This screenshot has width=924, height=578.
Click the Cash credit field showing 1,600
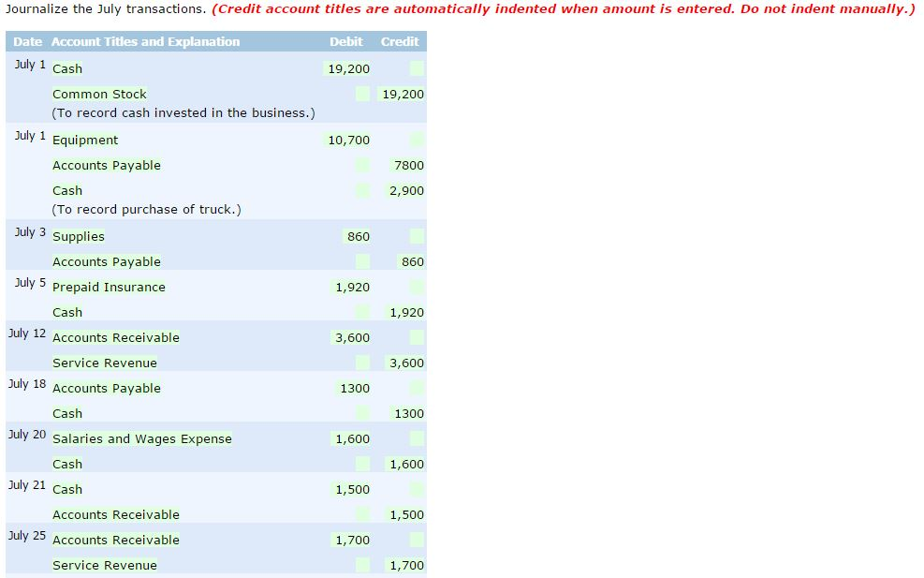point(403,464)
